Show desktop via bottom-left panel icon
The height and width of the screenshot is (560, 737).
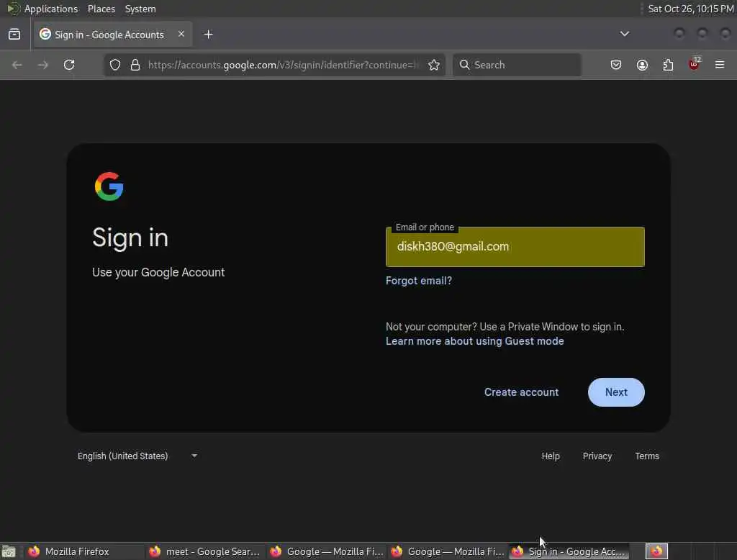[x=9, y=551]
